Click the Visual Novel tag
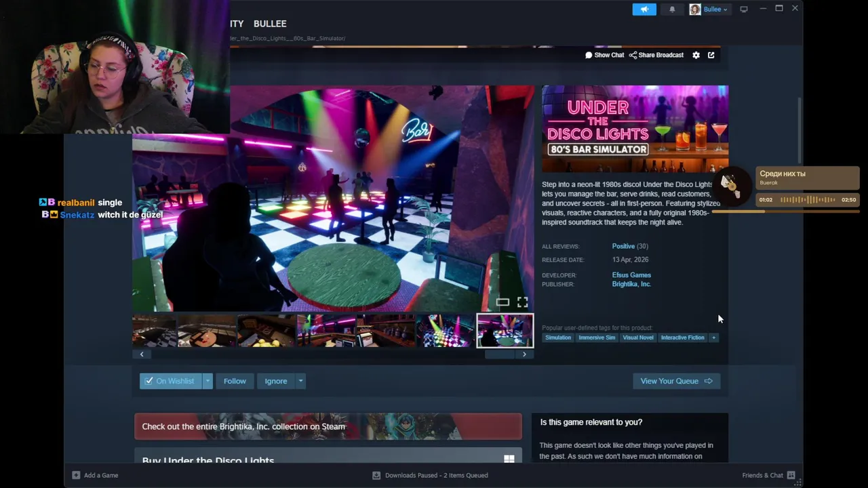The height and width of the screenshot is (488, 868). coord(638,338)
